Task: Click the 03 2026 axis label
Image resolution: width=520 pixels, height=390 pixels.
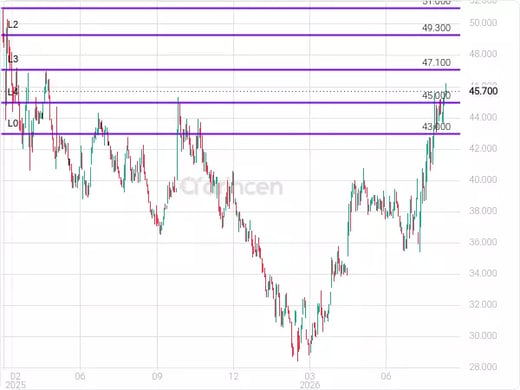Action: tap(310, 380)
